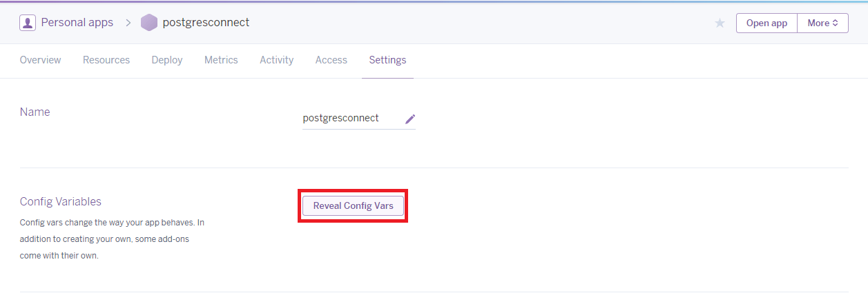The height and width of the screenshot is (293, 868).
Task: Click the Name section label
Action: 35,112
